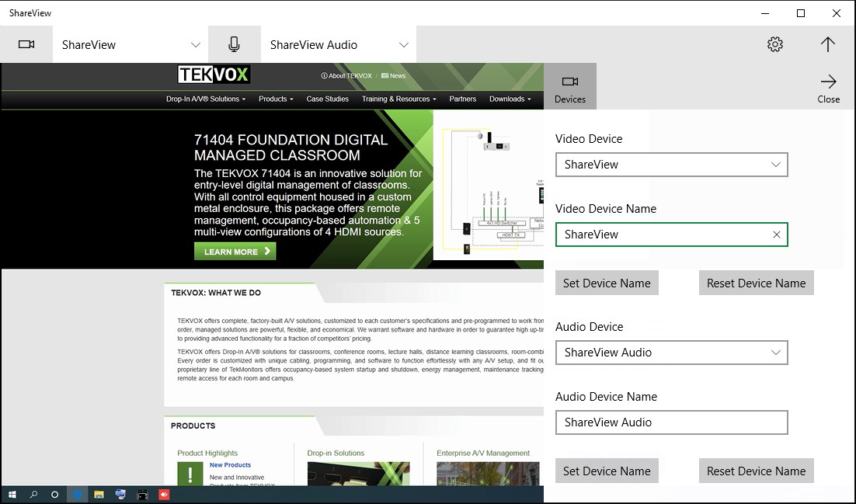Open the Windows Start menu in shared view
The width and height of the screenshot is (856, 504).
[12, 495]
